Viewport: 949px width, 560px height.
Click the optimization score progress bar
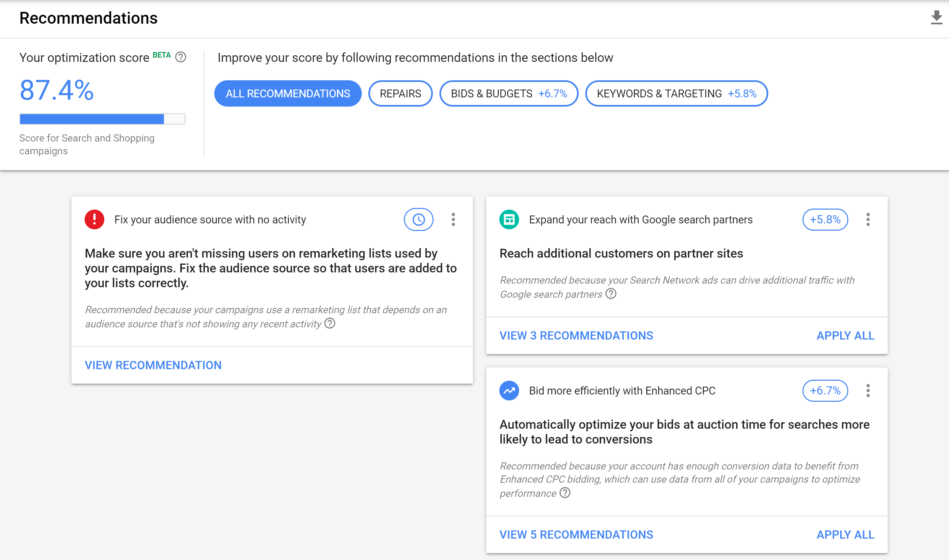tap(102, 119)
